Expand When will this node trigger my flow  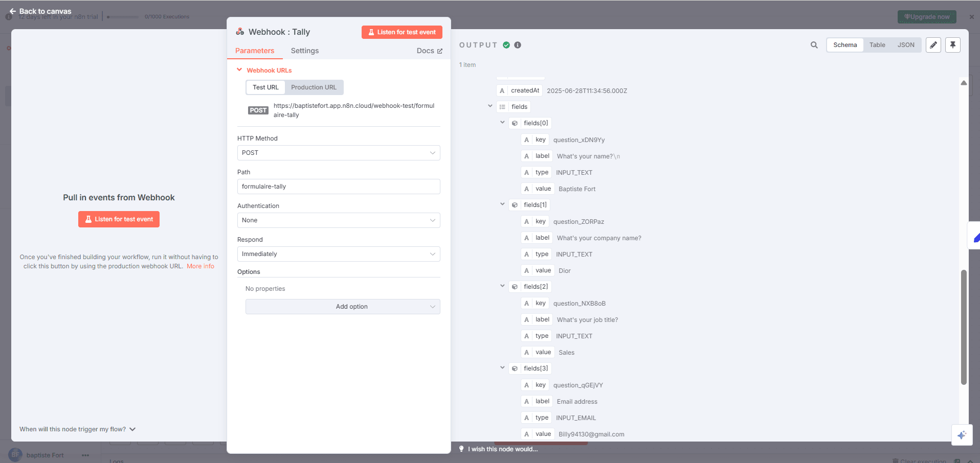click(78, 429)
